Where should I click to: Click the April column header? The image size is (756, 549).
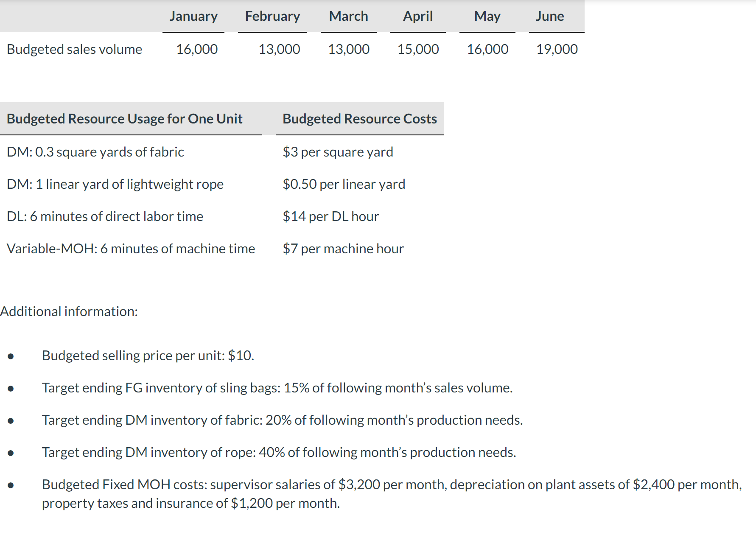[x=418, y=16]
